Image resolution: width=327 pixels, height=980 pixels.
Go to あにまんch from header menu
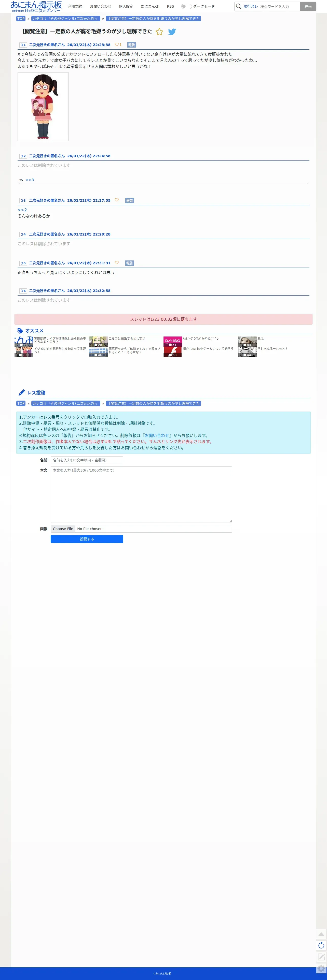(150, 6)
